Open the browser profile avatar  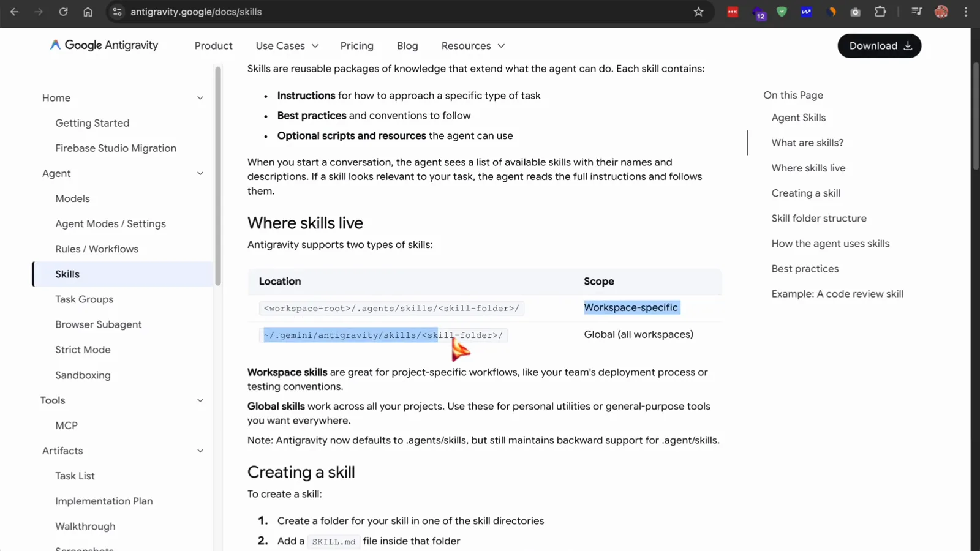(x=941, y=12)
